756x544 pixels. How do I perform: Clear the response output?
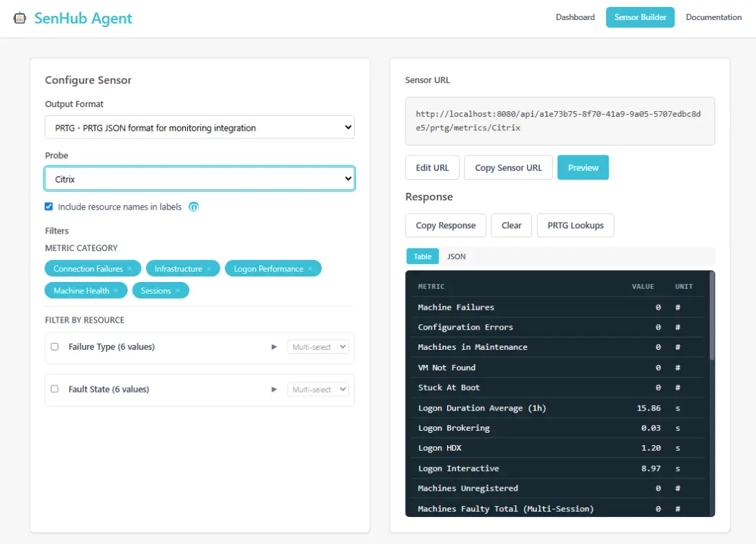click(511, 225)
